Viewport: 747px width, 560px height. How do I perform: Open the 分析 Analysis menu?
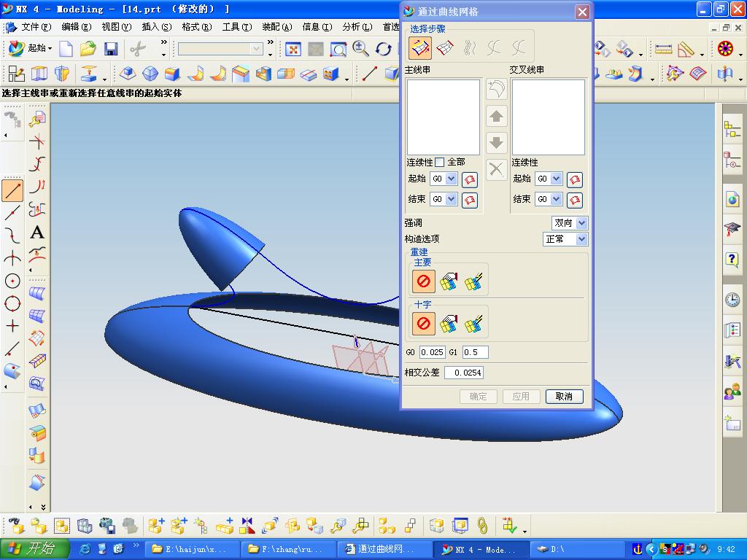(357, 27)
